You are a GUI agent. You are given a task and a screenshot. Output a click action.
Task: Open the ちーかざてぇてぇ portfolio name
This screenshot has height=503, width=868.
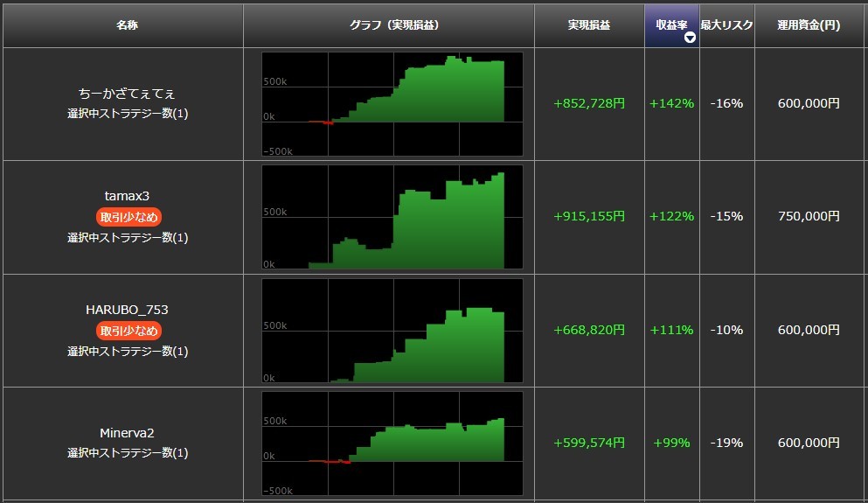(x=128, y=94)
